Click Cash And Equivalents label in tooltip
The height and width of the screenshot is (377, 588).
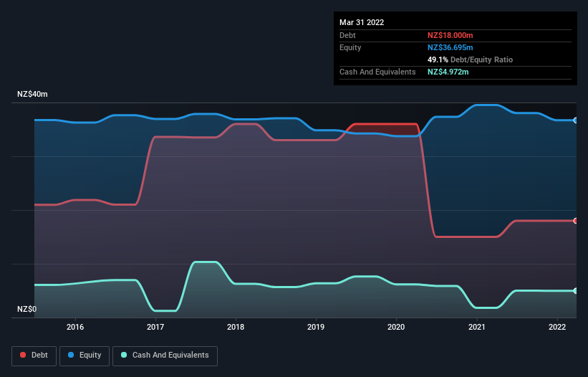point(377,72)
